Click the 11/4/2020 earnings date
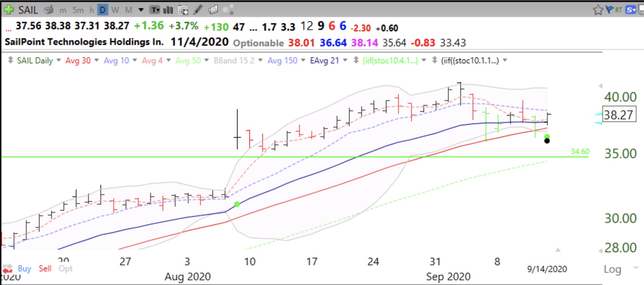This screenshot has height=285, width=644. [199, 42]
